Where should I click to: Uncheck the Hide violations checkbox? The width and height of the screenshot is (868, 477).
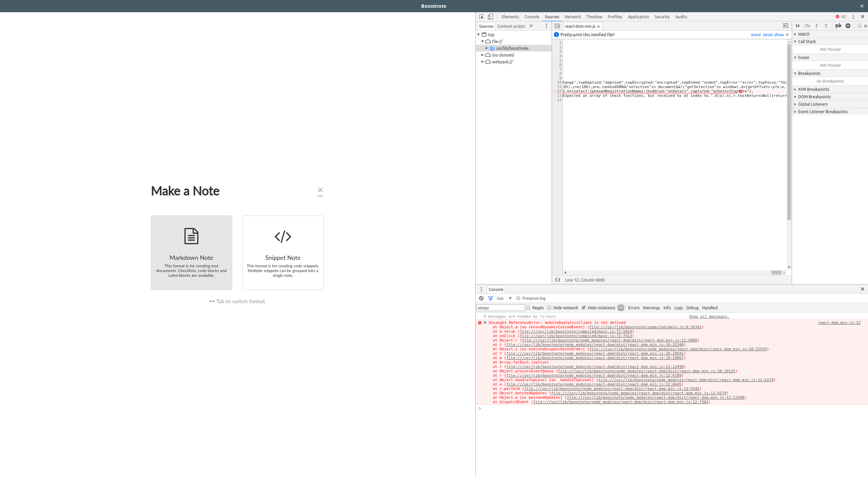584,308
